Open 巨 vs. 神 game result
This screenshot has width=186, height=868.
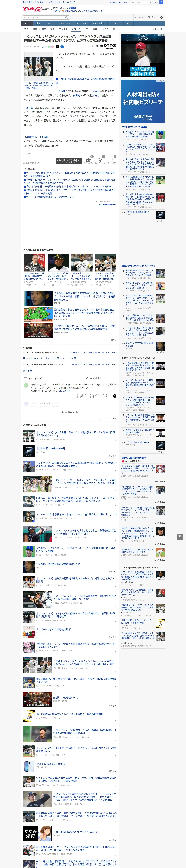27,358
